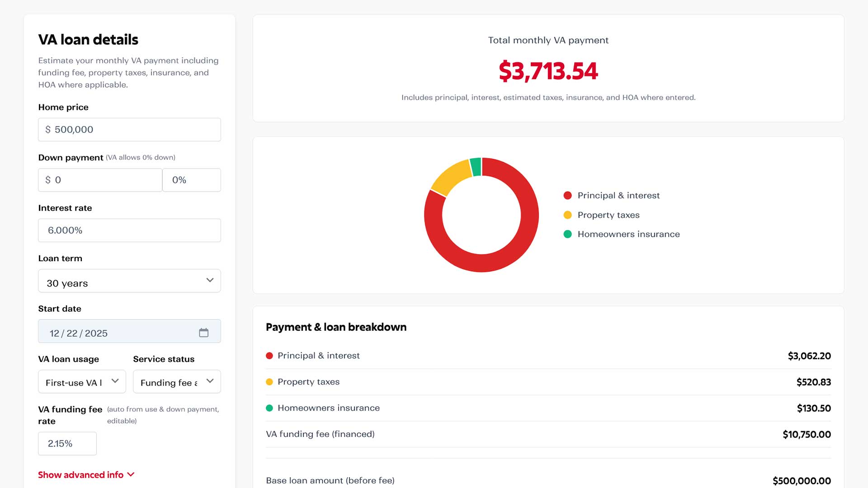This screenshot has height=488, width=868.
Task: Click the red Principal & interest legend dot
Action: click(x=567, y=195)
